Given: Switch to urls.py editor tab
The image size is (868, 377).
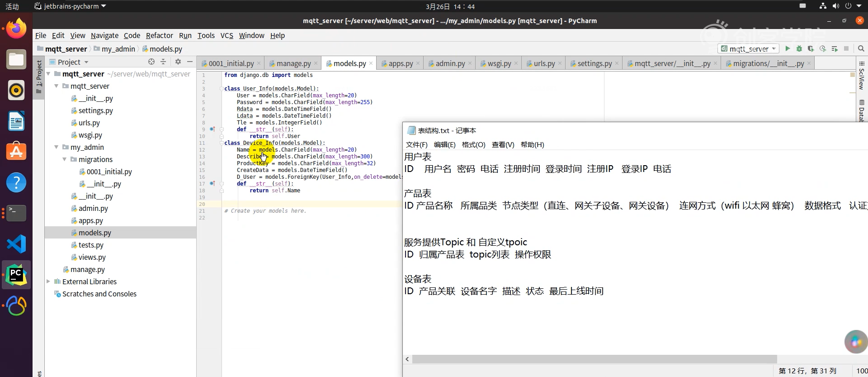Looking at the screenshot, I should pos(544,63).
